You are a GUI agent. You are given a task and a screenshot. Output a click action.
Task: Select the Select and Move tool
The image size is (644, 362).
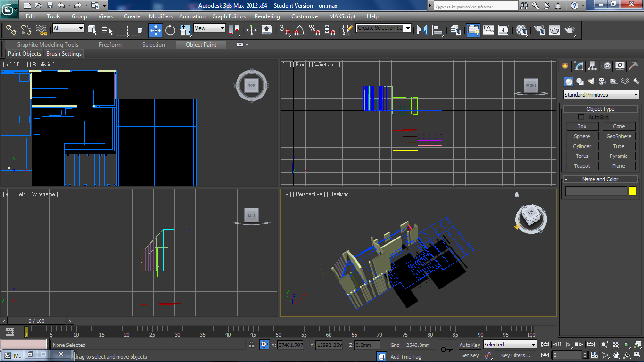(x=155, y=30)
